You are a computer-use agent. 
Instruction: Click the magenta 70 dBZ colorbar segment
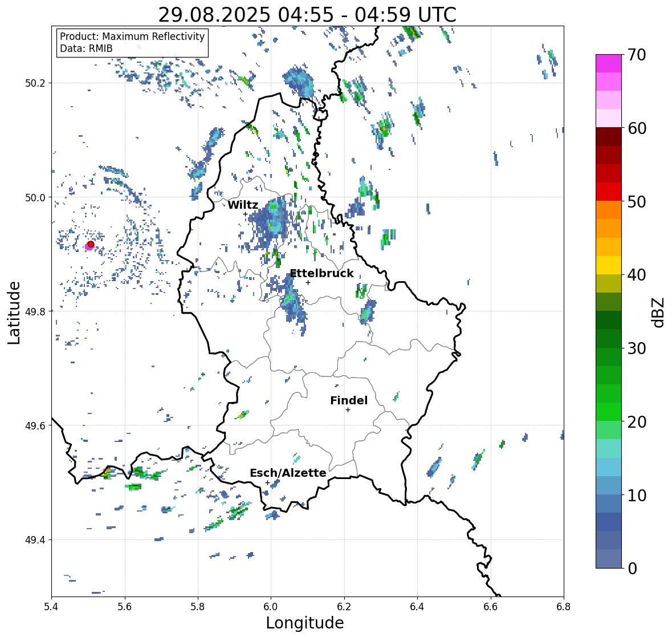(609, 63)
